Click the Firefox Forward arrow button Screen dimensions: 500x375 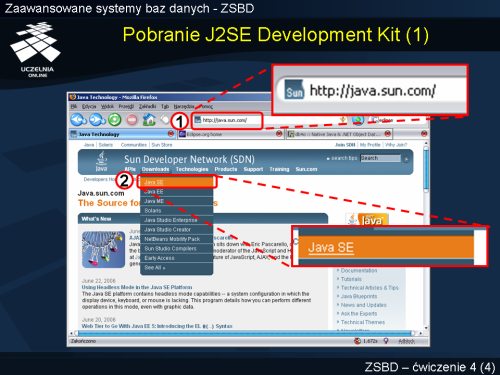click(x=97, y=120)
